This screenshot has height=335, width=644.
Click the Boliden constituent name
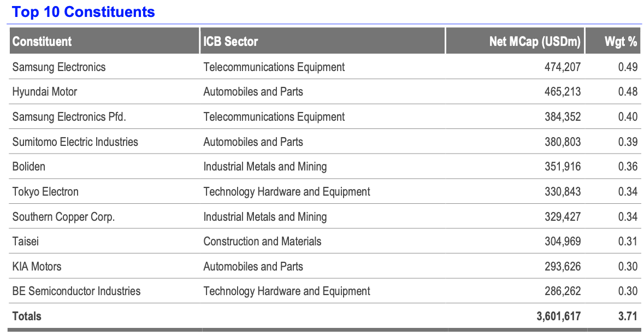click(x=29, y=167)
